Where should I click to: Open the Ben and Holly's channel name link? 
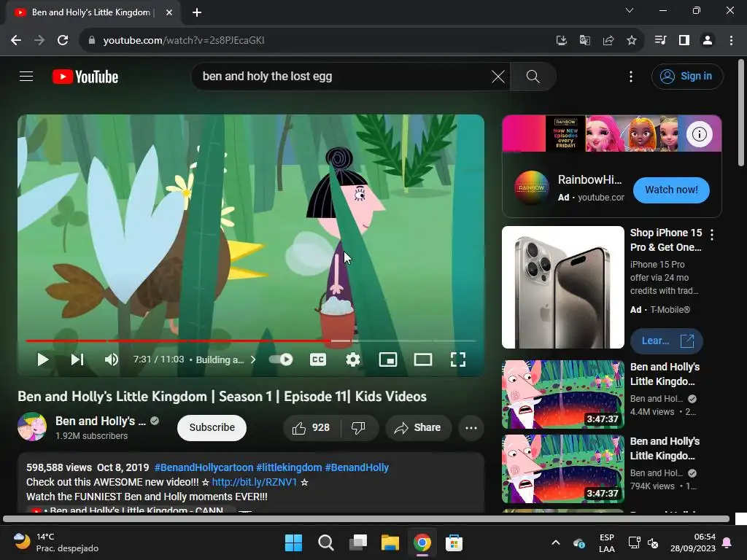101,421
